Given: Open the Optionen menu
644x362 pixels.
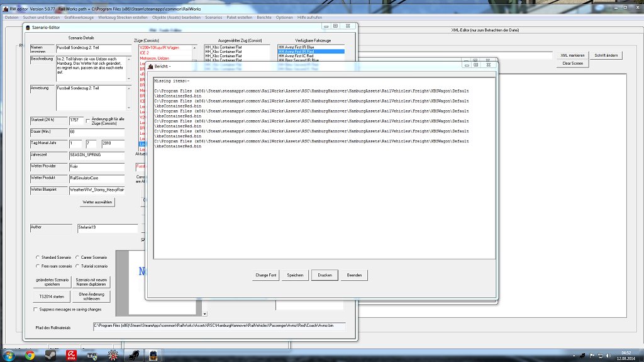Looking at the screenshot, I should tap(284, 18).
